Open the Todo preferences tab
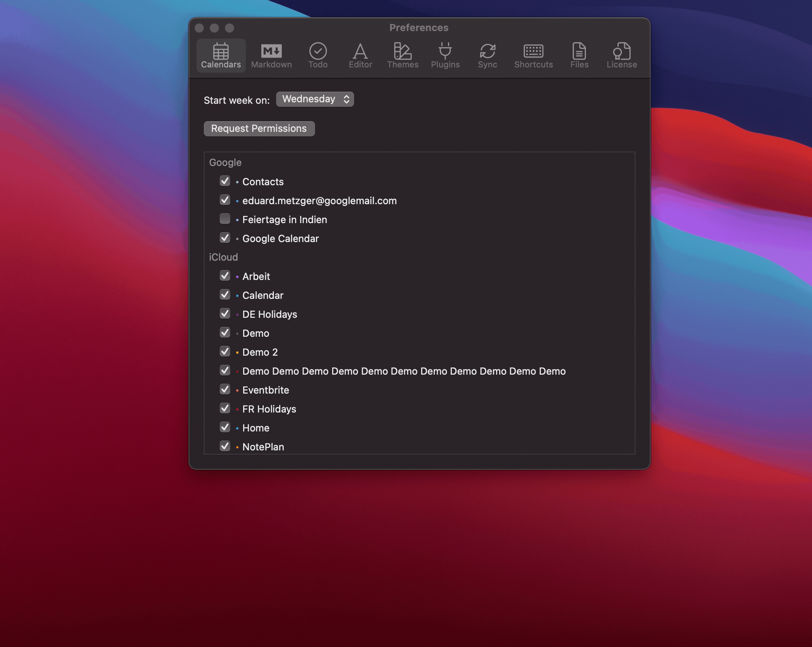 click(x=318, y=56)
